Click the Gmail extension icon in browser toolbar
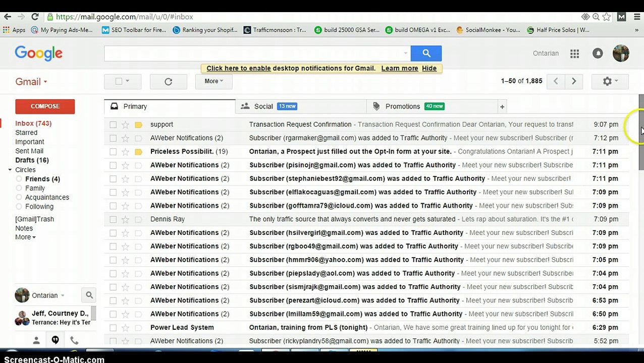644x363 pixels. tap(621, 17)
